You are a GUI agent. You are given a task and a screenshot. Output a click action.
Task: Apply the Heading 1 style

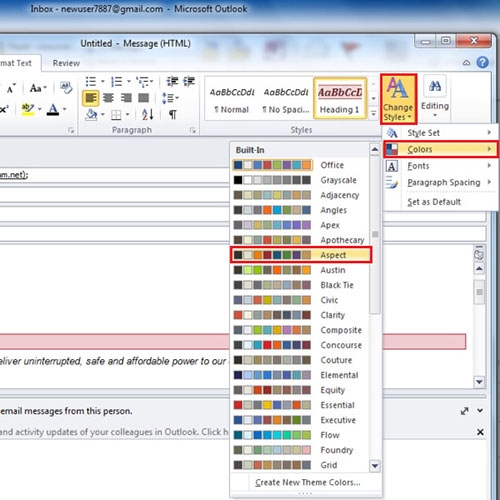340,99
